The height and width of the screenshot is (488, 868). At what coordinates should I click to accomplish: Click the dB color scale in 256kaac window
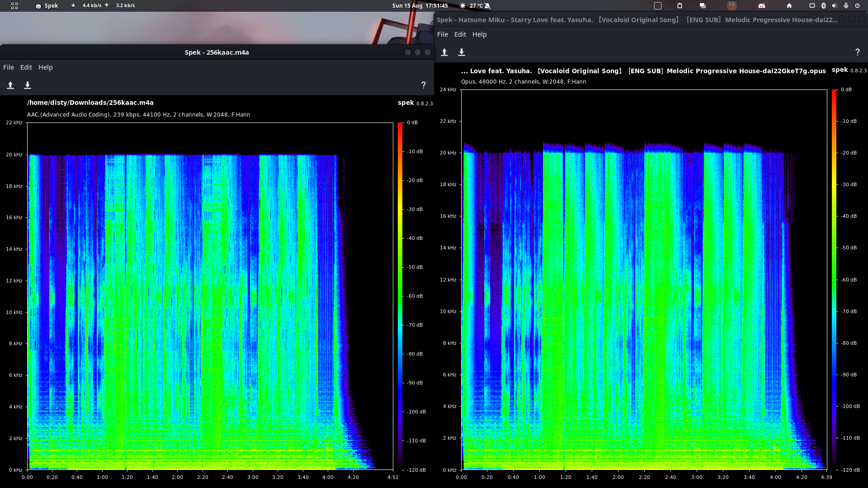[x=400, y=296]
